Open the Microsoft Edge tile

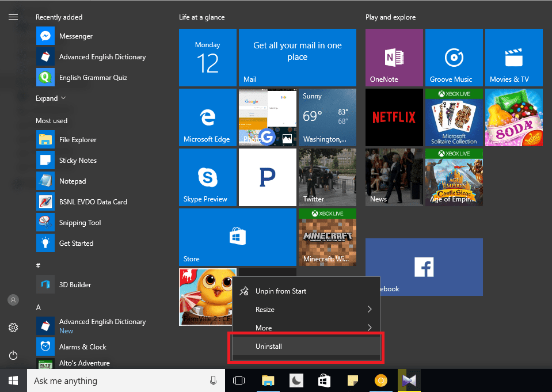tap(208, 117)
